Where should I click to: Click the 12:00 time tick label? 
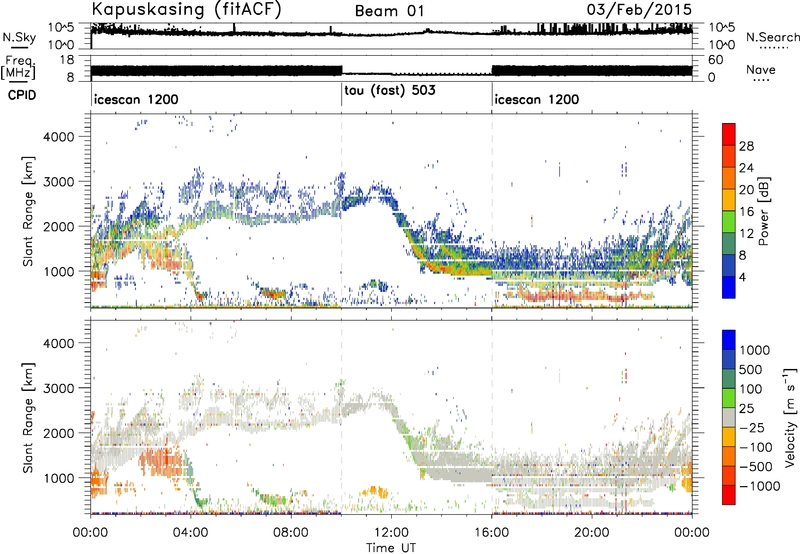391,533
